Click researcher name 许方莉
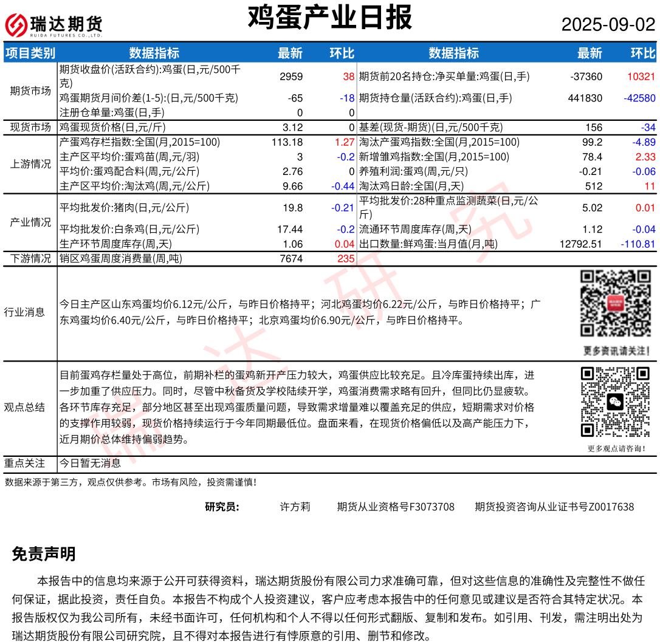 295,507
